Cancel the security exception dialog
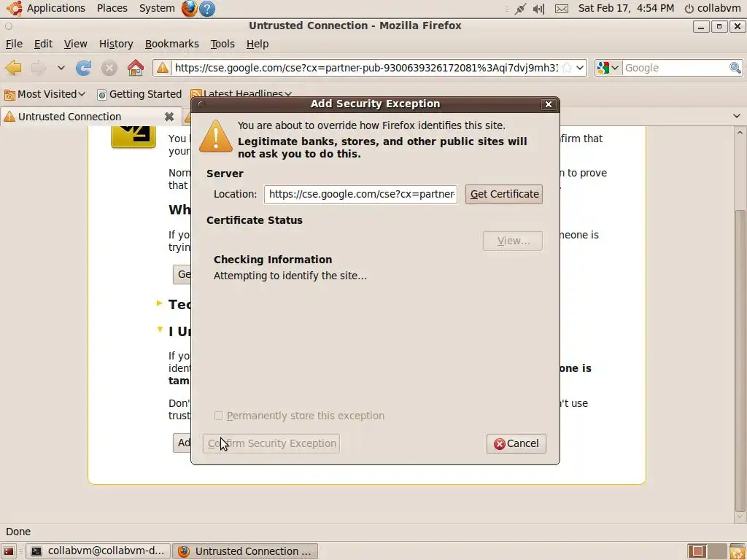The width and height of the screenshot is (747, 560). [x=516, y=443]
